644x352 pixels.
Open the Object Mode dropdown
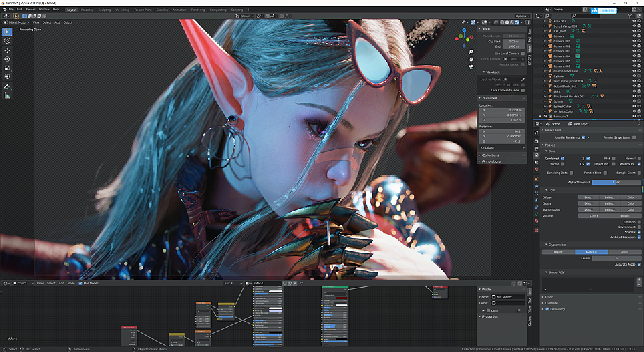coord(17,22)
